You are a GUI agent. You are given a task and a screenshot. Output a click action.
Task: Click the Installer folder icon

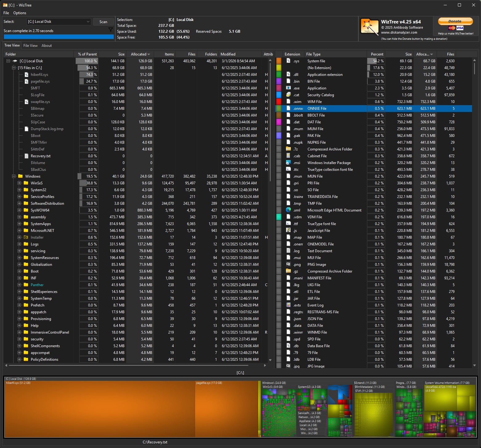pos(26,237)
